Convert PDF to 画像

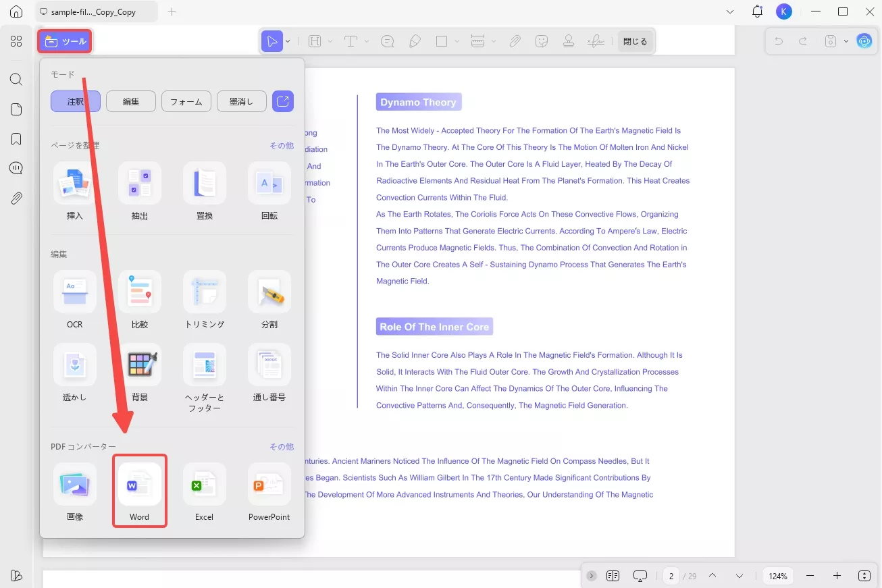[x=75, y=492]
